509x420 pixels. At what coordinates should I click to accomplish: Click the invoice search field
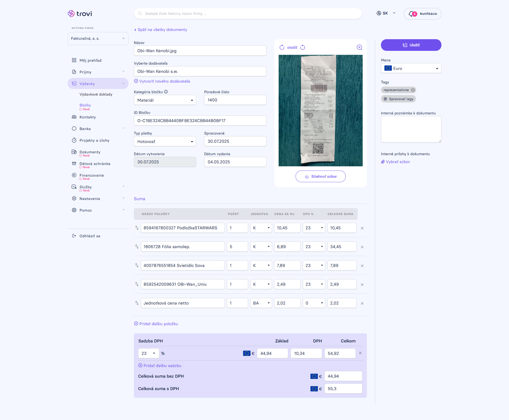pos(248,14)
